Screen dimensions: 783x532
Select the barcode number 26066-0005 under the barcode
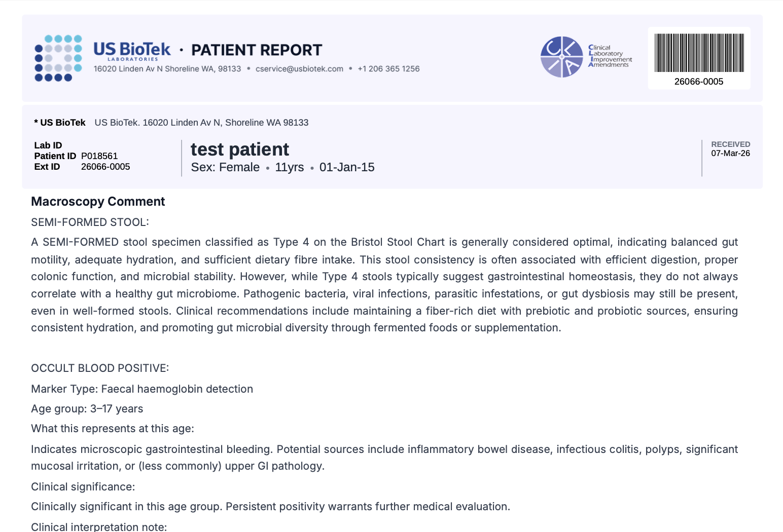coord(699,82)
